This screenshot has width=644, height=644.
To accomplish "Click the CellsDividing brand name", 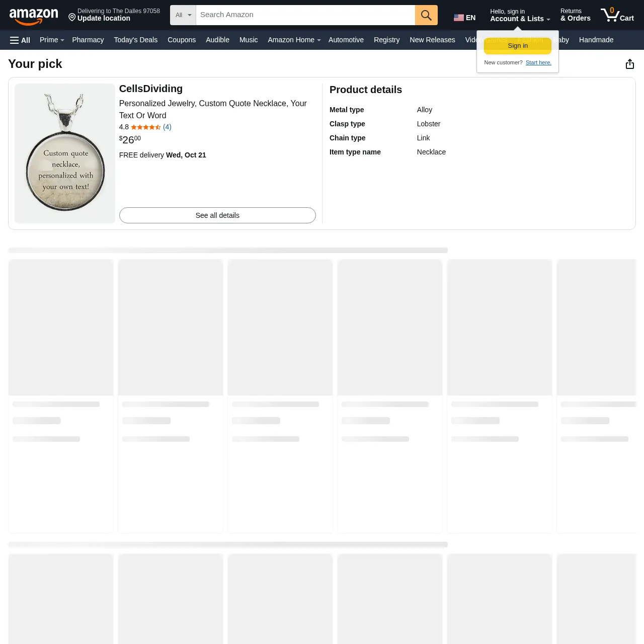I will [x=151, y=89].
